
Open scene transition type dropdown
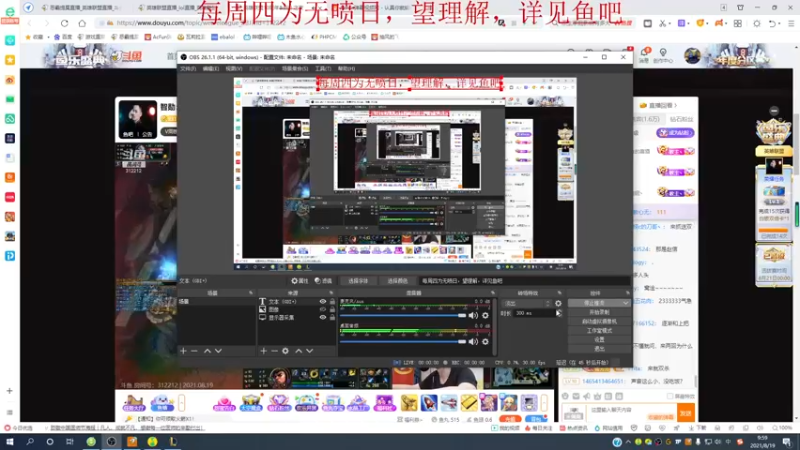(526, 303)
